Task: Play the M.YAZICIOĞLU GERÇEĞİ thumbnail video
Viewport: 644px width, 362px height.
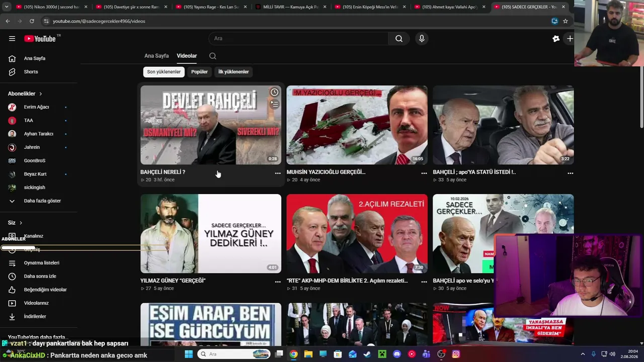Action: tap(357, 125)
